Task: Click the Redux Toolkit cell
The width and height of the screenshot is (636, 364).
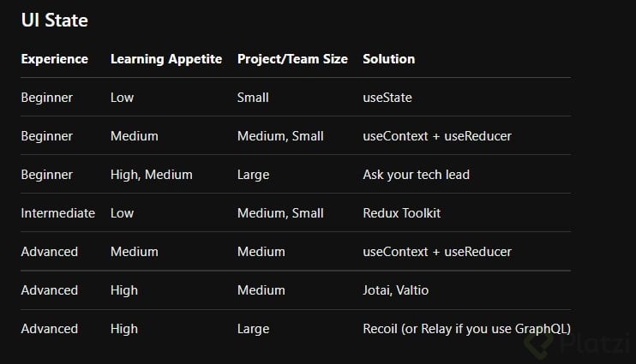Action: coord(401,213)
